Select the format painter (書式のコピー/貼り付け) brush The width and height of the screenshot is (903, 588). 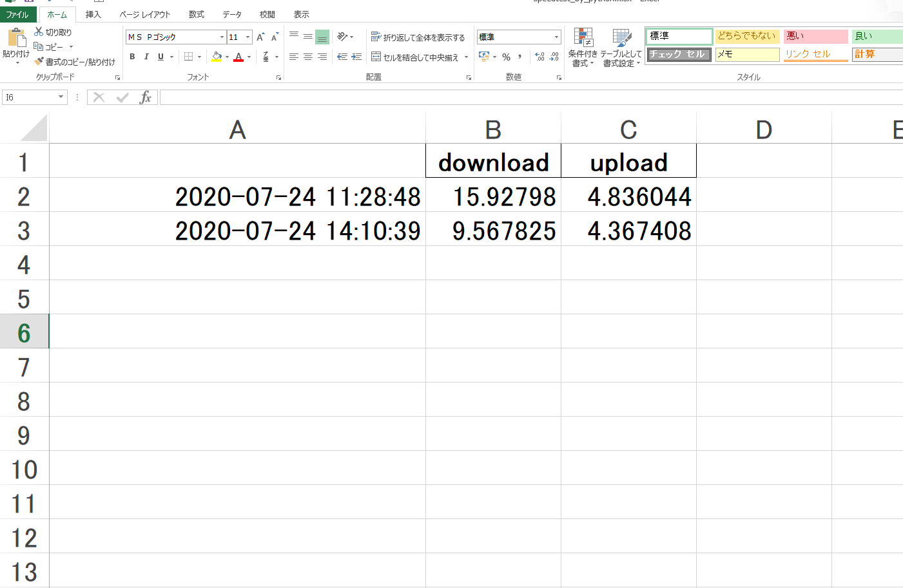75,62
